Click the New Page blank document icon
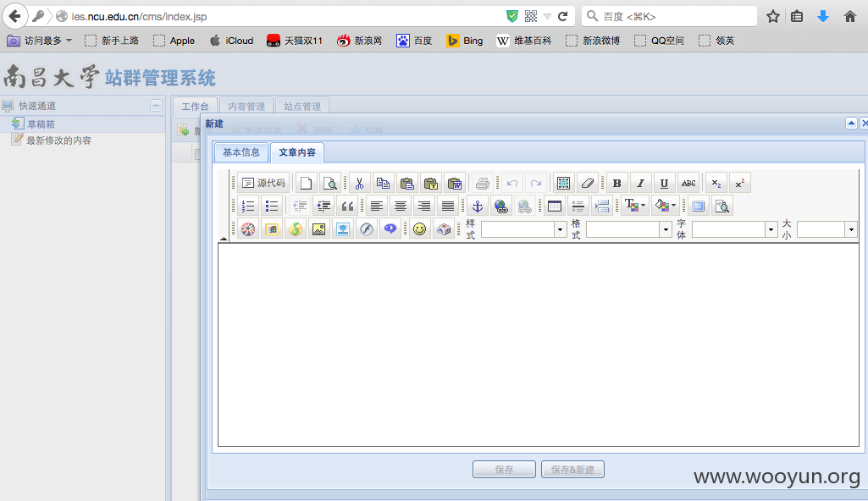Screen dimensions: 868x501 [306, 183]
